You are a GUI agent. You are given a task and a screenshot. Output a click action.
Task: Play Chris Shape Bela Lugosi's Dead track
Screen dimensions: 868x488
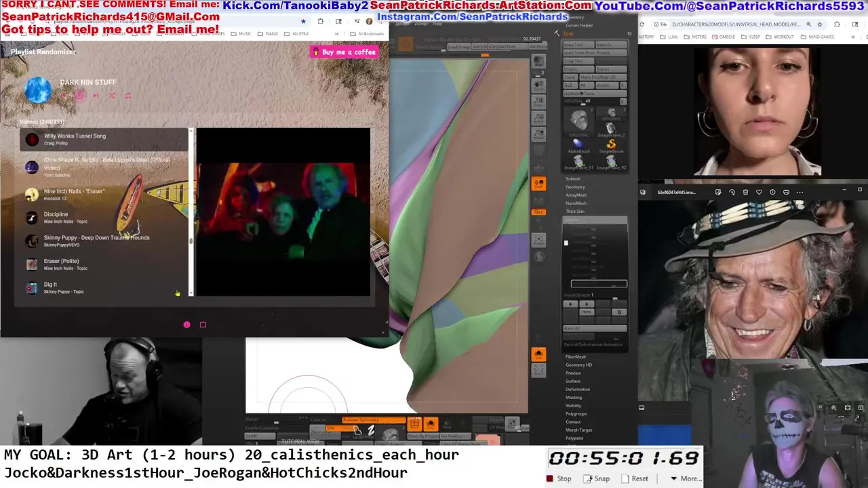[x=104, y=167]
